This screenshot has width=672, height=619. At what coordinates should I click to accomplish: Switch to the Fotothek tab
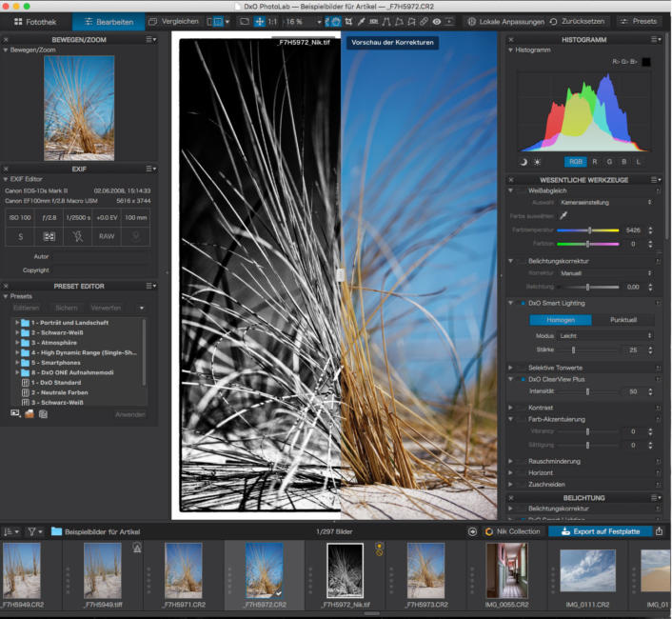(x=35, y=22)
